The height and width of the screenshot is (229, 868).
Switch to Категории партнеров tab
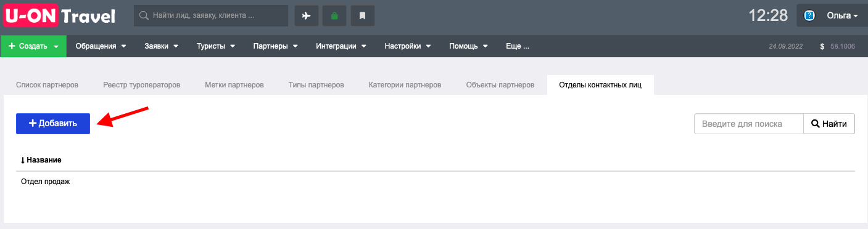click(x=405, y=85)
